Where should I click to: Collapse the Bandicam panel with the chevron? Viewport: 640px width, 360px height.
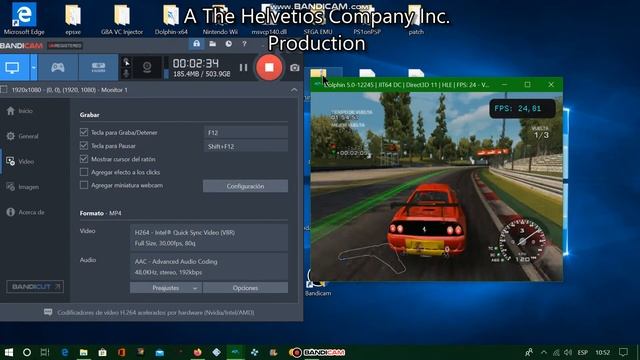[294, 90]
